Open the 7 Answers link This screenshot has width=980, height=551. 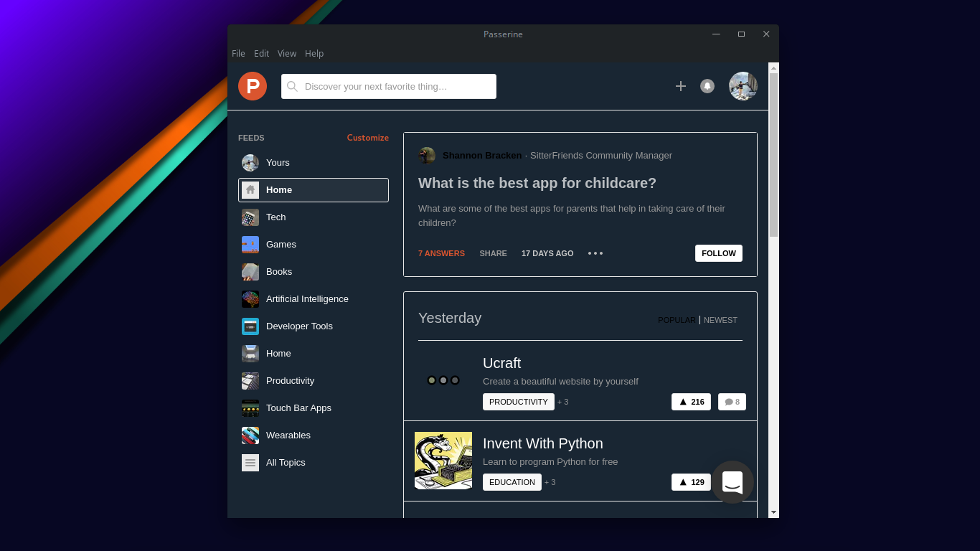[441, 253]
